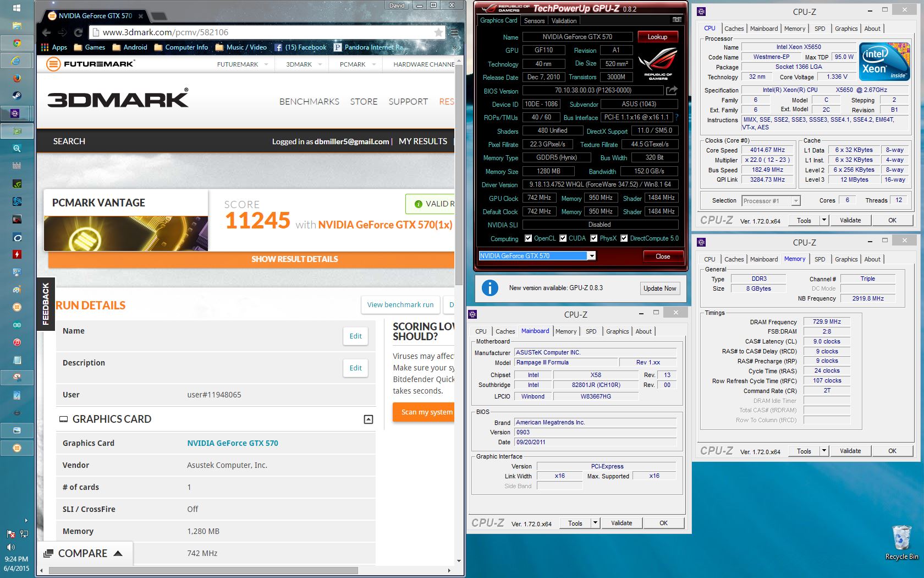
Task: Collapse the GRAPHICS CARD section
Action: click(x=369, y=419)
